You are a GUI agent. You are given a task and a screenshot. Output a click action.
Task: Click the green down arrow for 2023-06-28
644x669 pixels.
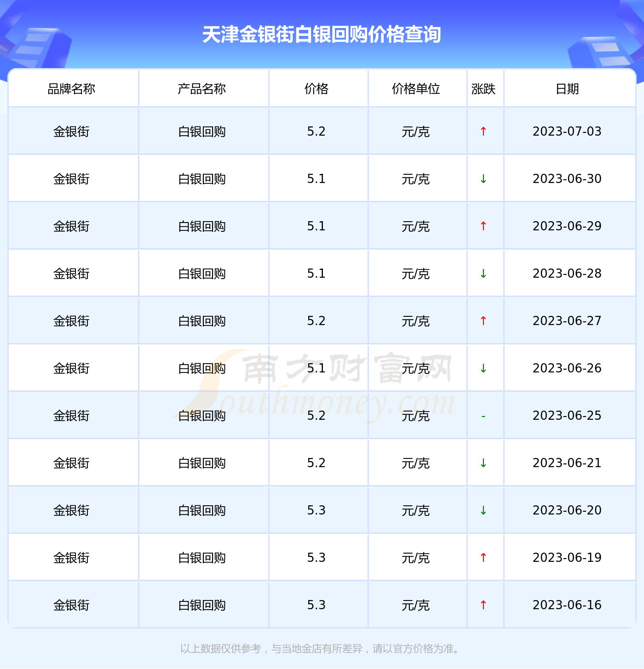pyautogui.click(x=483, y=274)
